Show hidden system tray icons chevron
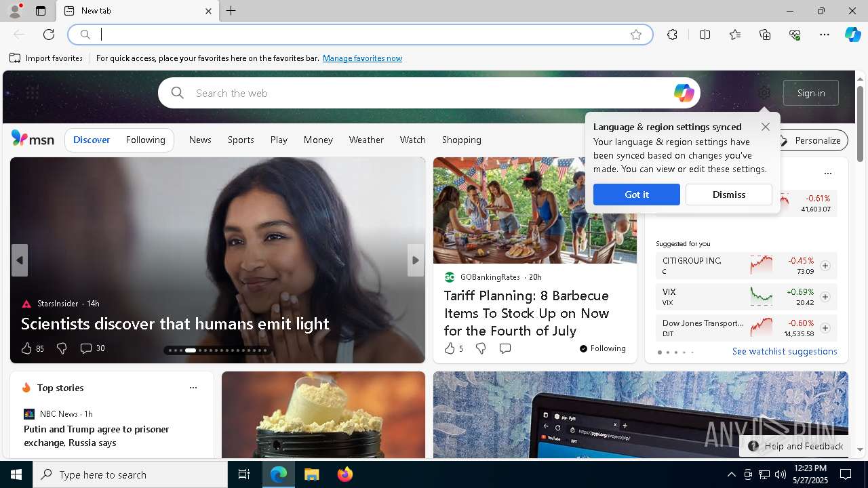Viewport: 868px width, 488px height. click(731, 474)
